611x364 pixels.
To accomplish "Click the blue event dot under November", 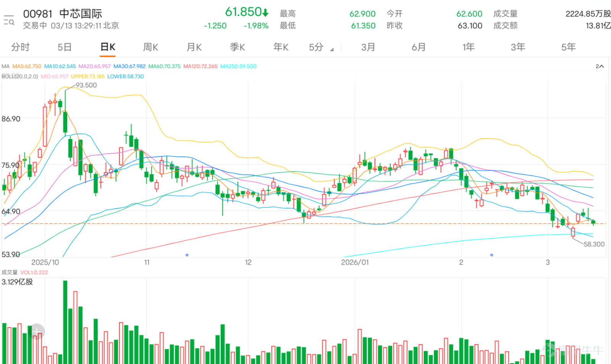I will click(187, 255).
